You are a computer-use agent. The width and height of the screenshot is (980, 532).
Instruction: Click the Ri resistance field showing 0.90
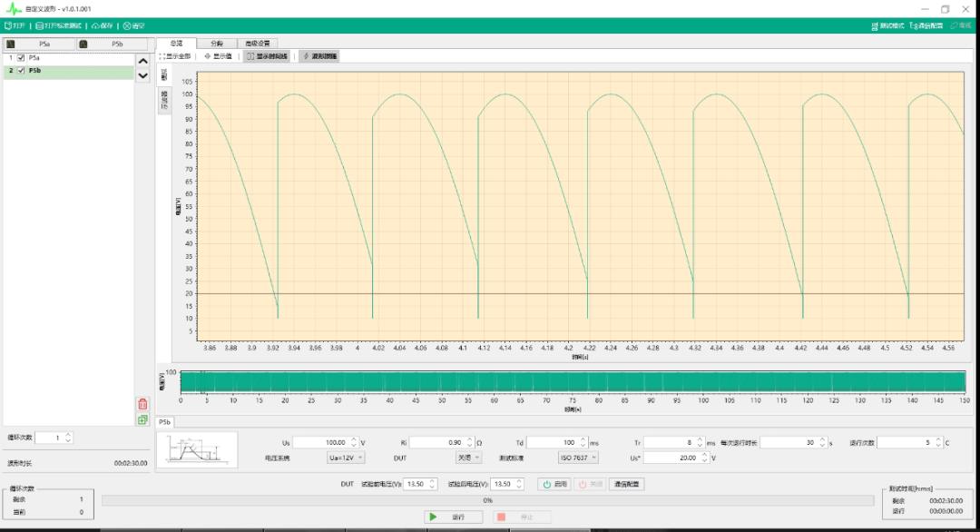442,442
